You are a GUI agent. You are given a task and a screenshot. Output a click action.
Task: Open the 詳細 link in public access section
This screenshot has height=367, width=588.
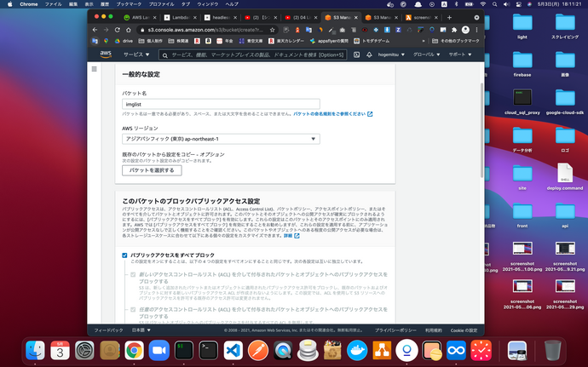point(291,236)
